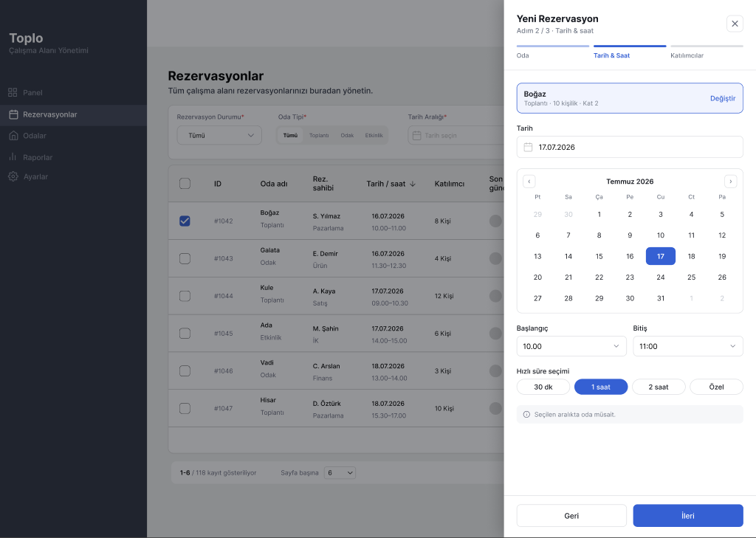Check the row #1043 checkbox
756x538 pixels.
[x=185, y=258]
